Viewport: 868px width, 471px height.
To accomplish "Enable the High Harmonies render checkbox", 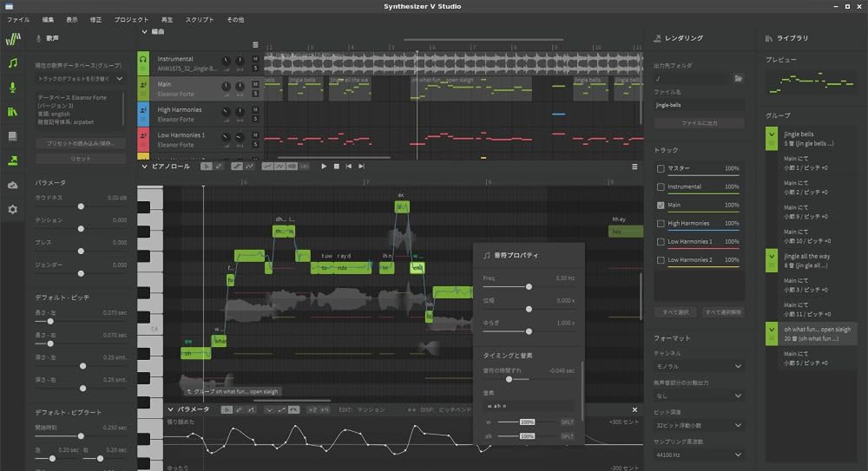I will click(x=661, y=223).
